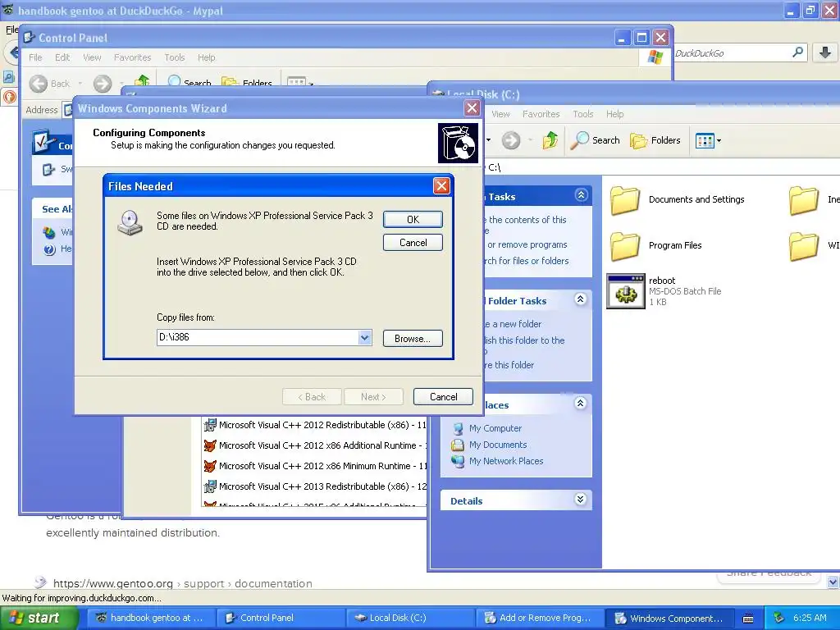This screenshot has height=630, width=840.
Task: Click Up folder icon in Local Disk toolbar
Action: point(550,140)
